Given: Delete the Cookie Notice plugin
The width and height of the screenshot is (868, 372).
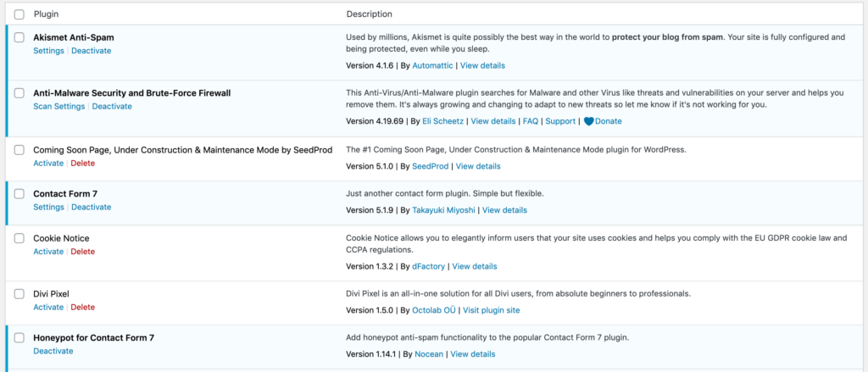Looking at the screenshot, I should (83, 252).
